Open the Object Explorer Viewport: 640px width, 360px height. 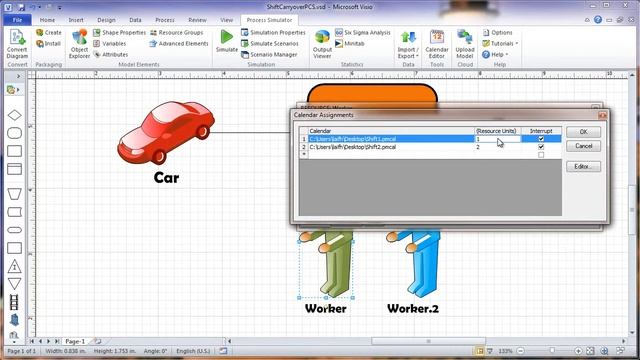79,44
